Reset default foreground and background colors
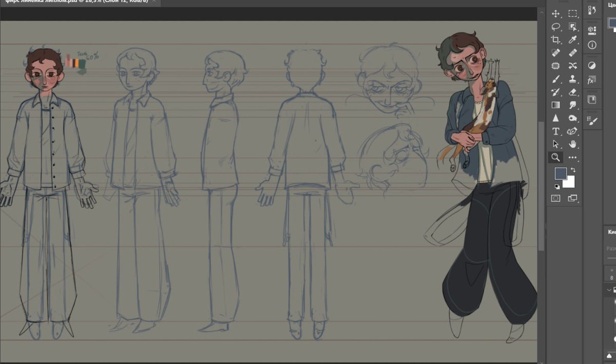This screenshot has height=364, width=616. [x=557, y=186]
